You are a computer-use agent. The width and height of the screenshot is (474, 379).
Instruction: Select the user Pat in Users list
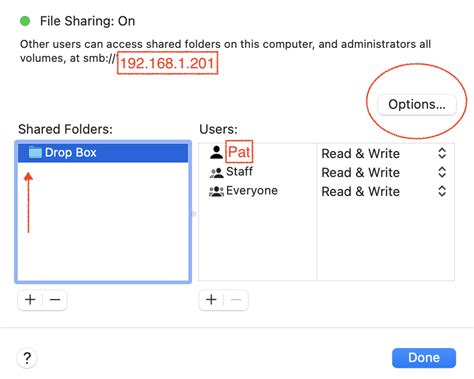239,152
